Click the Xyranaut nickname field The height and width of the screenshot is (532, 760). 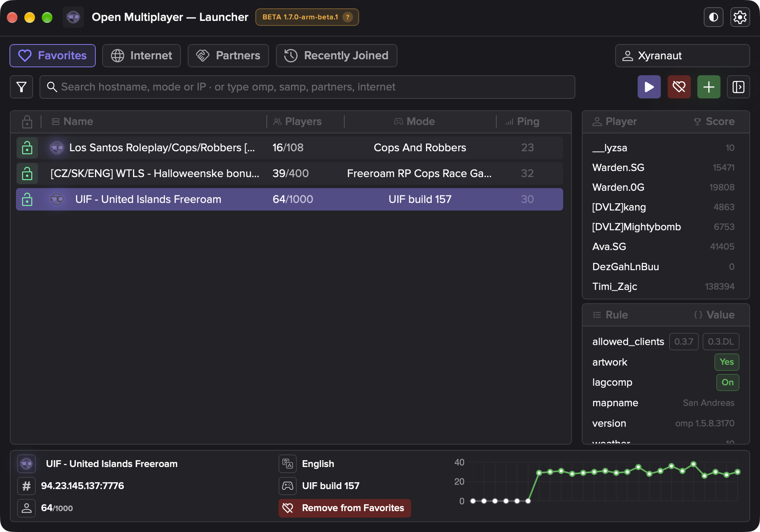click(x=682, y=55)
